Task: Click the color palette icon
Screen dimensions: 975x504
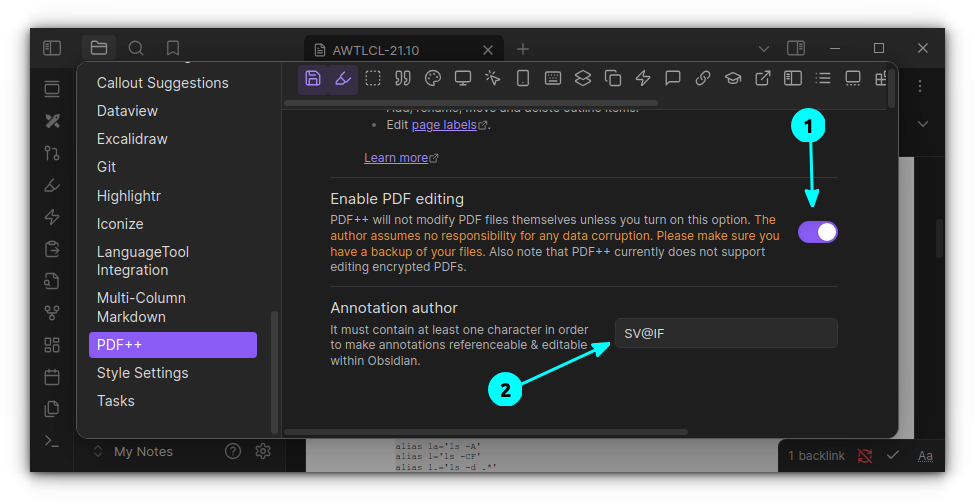Action: pos(433,78)
